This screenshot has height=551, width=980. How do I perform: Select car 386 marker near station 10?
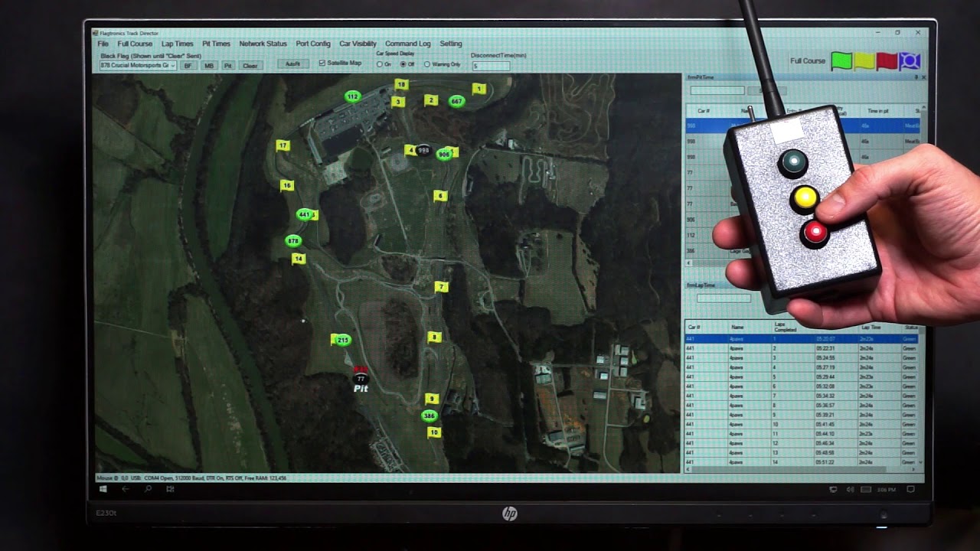pos(429,416)
